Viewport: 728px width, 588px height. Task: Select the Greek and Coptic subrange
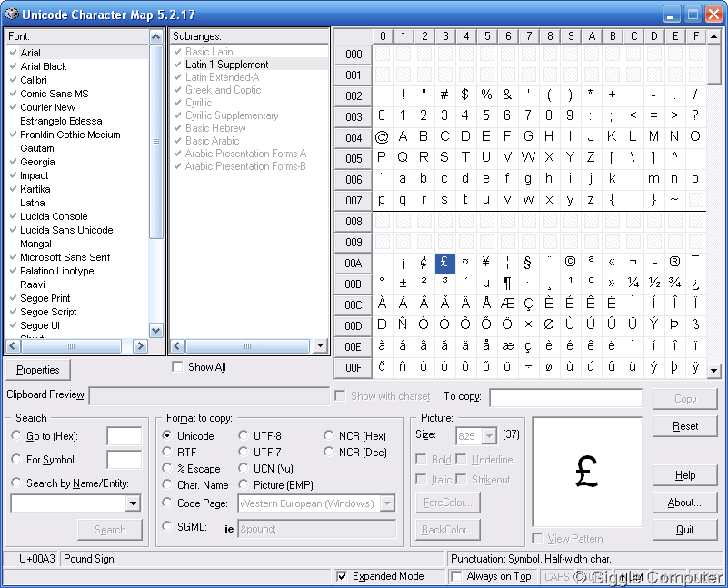pos(224,90)
